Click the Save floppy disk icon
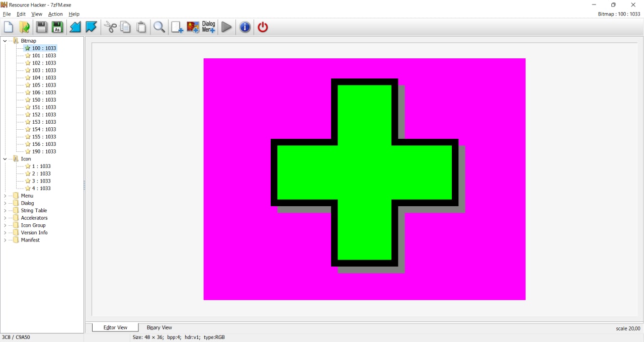Image resolution: width=644 pixels, height=342 pixels. [x=41, y=27]
